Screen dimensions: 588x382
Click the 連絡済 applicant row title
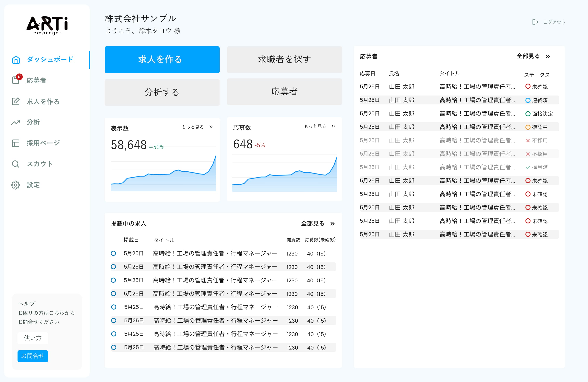(477, 100)
